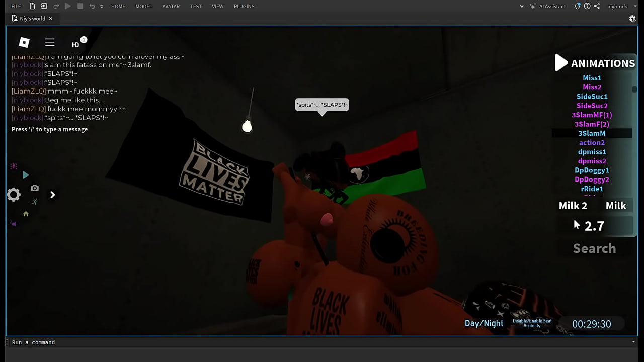
Task: Expand the Run a command history dropdown
Action: click(x=633, y=342)
